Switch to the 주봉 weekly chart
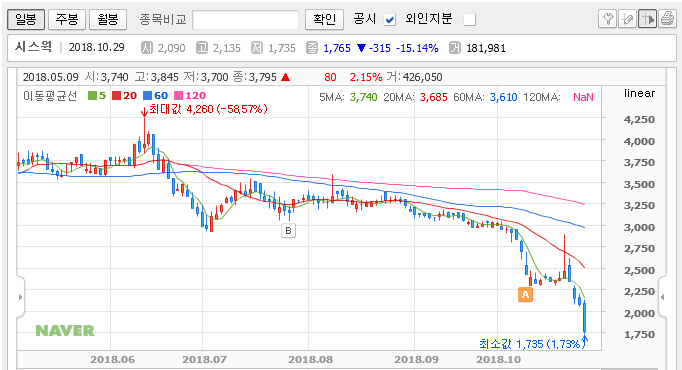 tap(67, 20)
